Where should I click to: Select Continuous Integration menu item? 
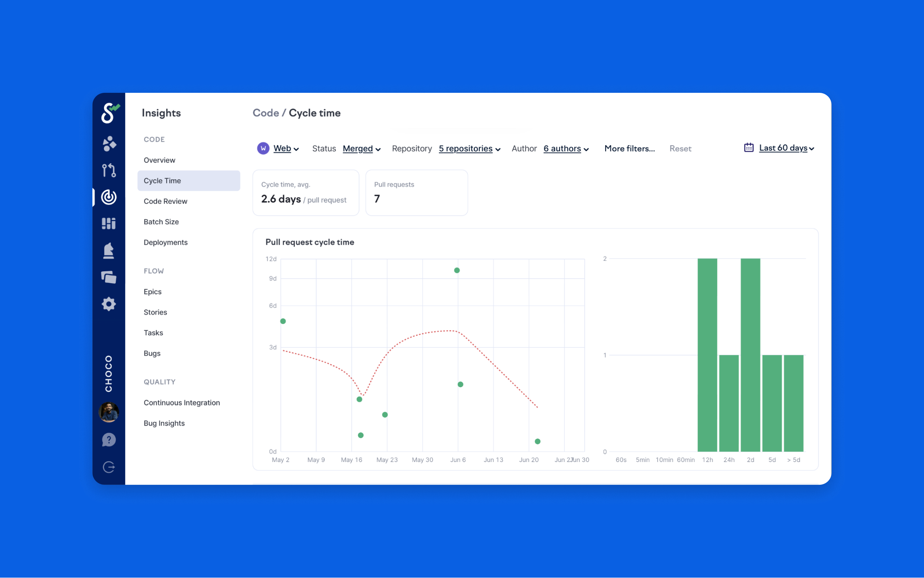coord(182,403)
